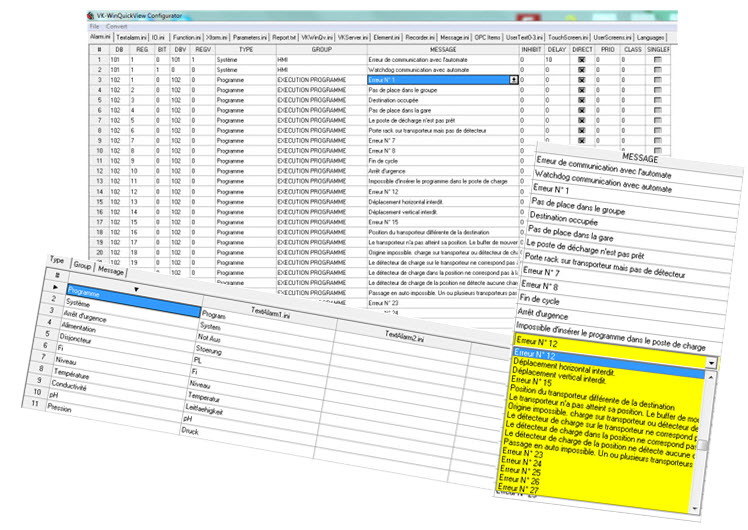Open the IO.ini tab
This screenshot has width=748, height=530.
pos(158,37)
